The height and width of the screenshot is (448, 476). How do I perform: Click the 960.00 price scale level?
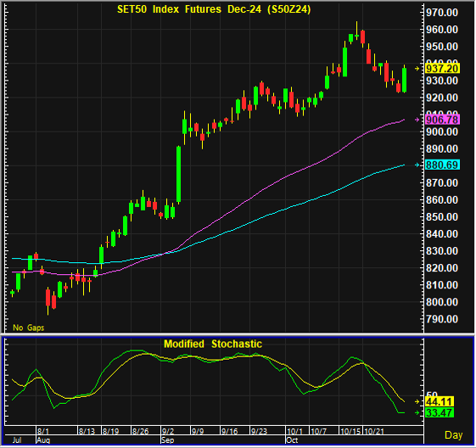[442, 30]
